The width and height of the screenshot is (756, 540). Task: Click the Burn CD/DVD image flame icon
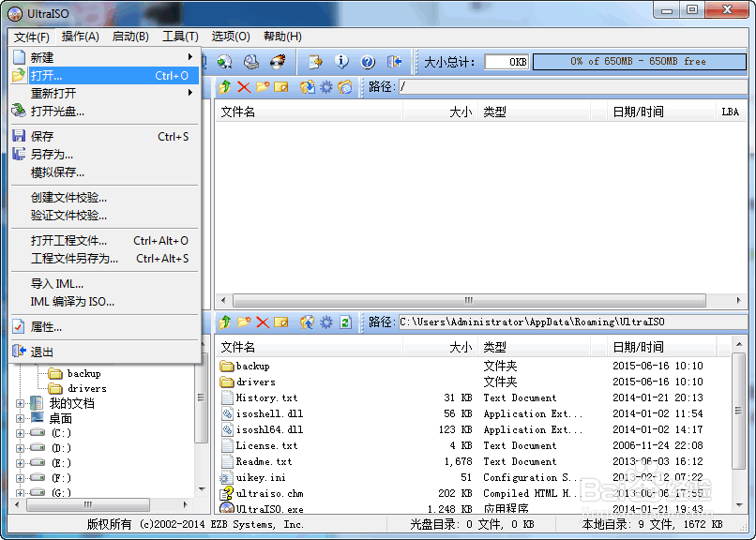[x=278, y=62]
